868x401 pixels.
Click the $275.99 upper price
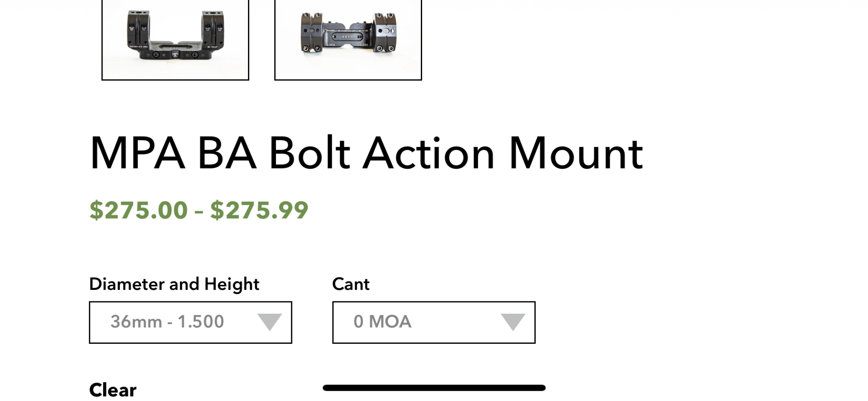pyautogui.click(x=259, y=210)
